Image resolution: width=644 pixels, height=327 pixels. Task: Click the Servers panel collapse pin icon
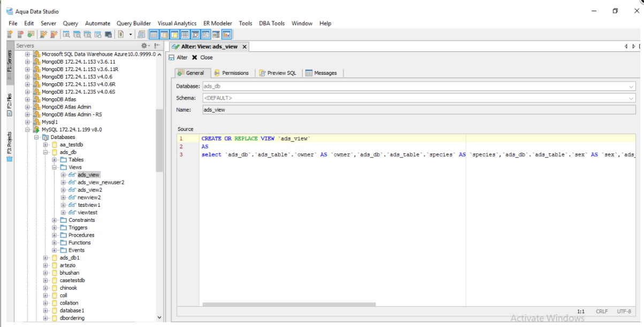157,46
